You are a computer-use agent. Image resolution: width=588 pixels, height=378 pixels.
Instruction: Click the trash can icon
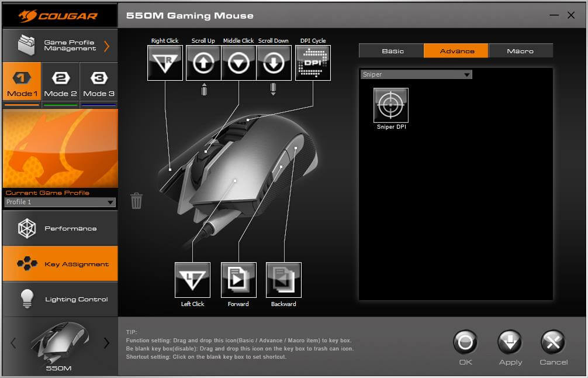pyautogui.click(x=136, y=201)
